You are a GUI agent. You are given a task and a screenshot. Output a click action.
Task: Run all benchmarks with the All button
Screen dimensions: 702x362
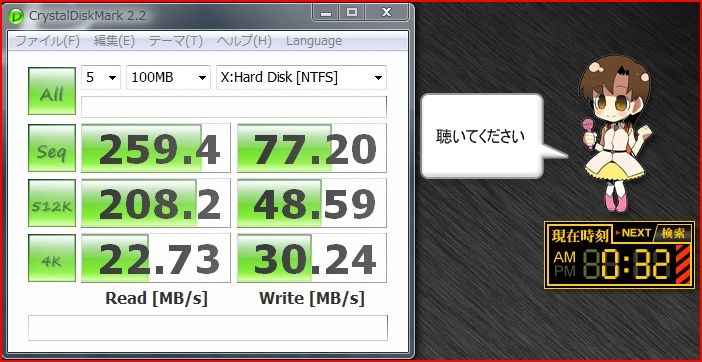[52, 91]
